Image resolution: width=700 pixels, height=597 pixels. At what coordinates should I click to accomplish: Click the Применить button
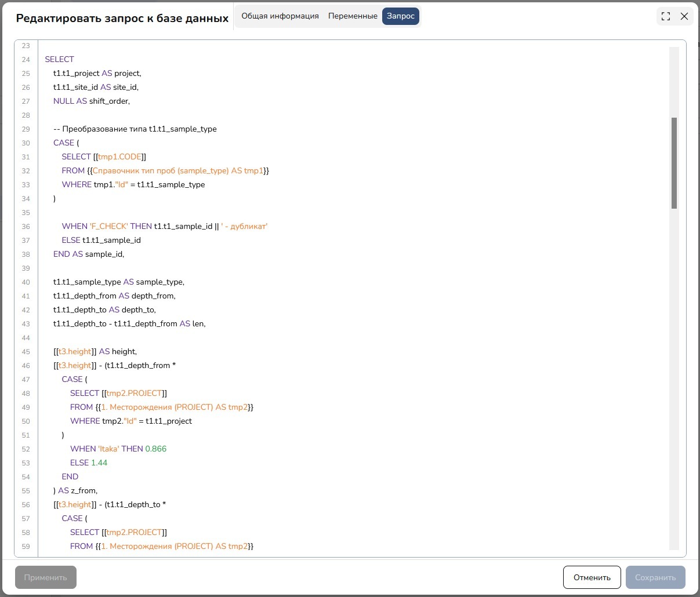tap(46, 577)
